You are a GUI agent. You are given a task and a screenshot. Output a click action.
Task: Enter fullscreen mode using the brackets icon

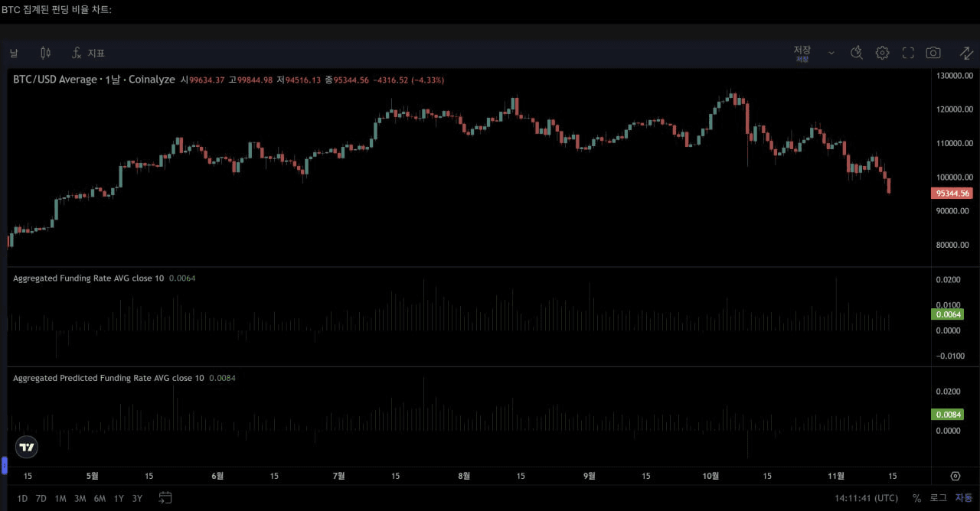(908, 53)
